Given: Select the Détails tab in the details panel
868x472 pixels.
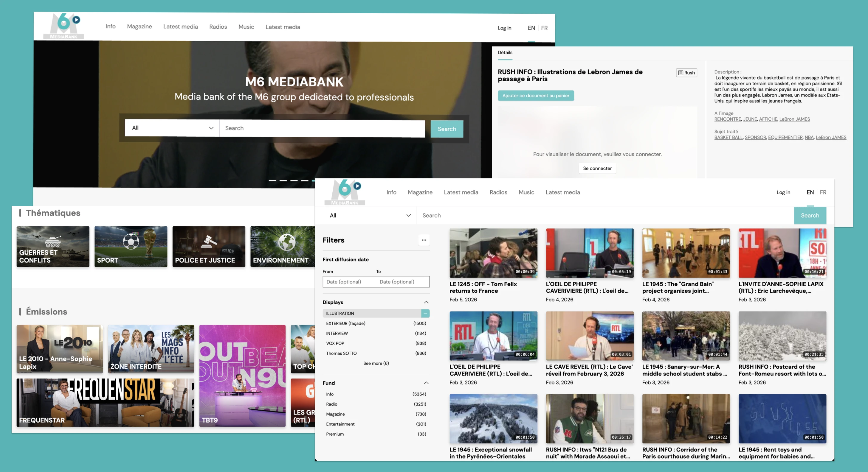Looking at the screenshot, I should [x=505, y=52].
